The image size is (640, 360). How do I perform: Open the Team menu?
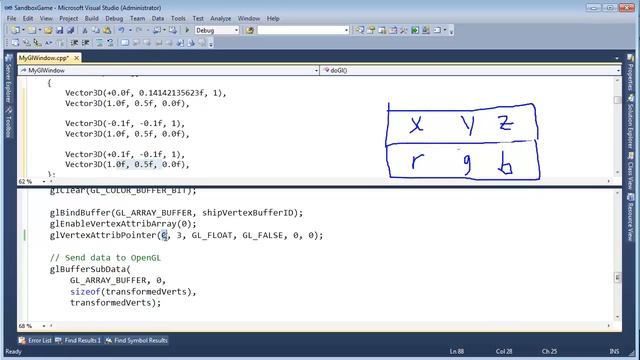point(138,18)
